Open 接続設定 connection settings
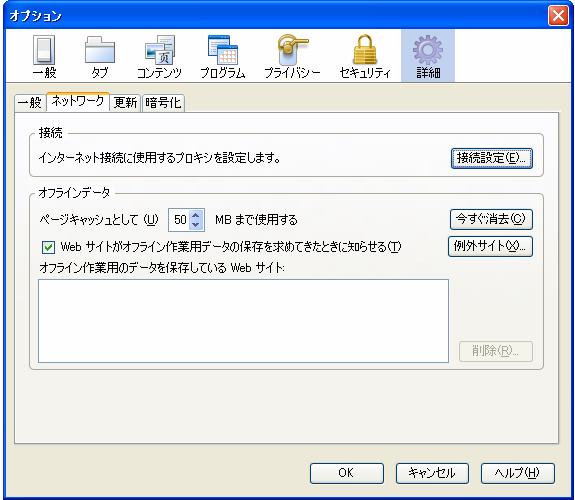575x500 pixels. point(491,158)
